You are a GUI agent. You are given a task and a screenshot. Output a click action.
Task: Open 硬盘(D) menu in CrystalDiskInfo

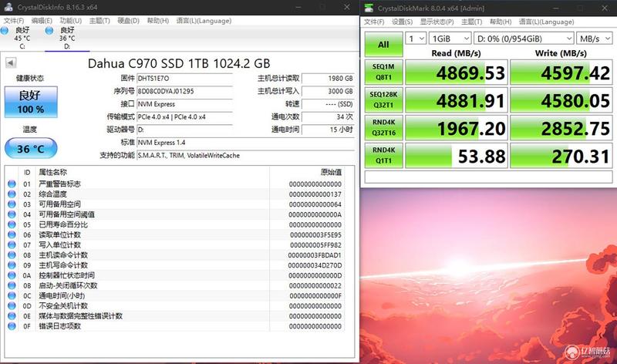(128, 21)
